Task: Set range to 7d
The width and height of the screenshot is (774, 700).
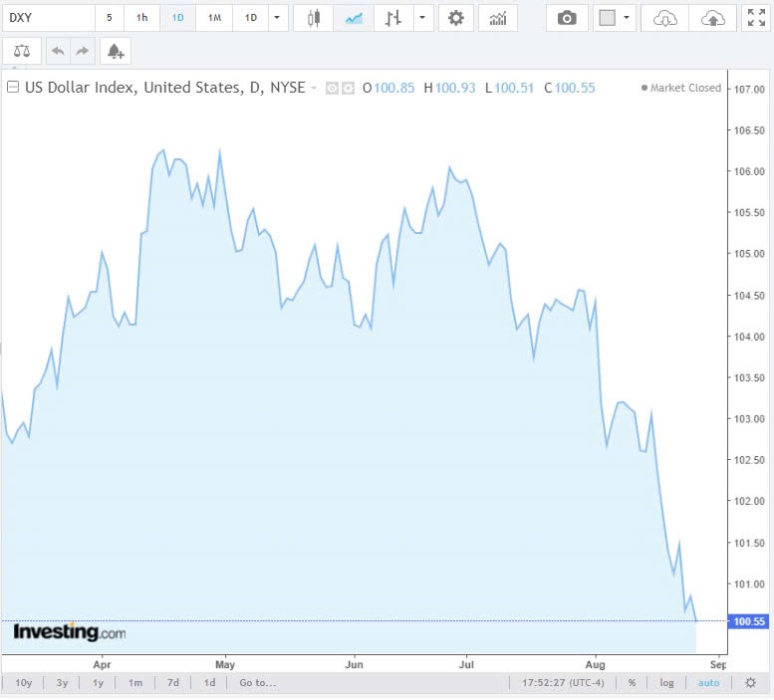Action: click(x=172, y=683)
